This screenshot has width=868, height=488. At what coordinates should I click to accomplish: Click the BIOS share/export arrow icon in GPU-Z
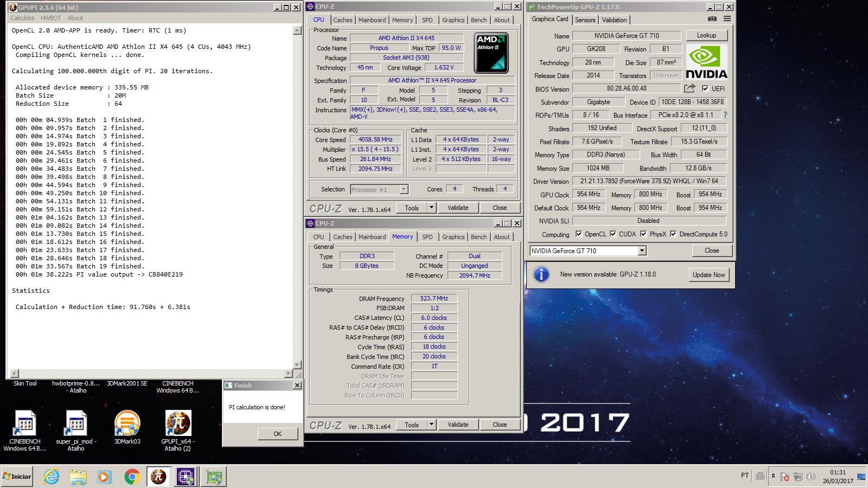690,88
